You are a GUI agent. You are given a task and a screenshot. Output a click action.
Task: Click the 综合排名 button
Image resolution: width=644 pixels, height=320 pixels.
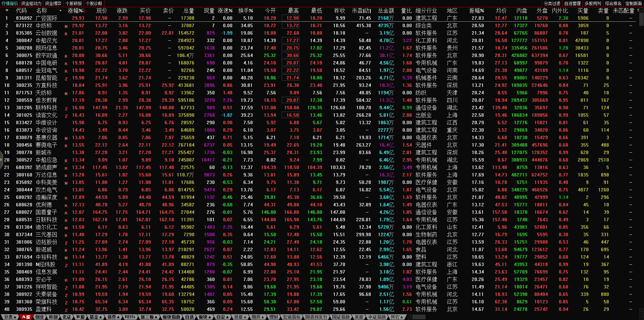613,3
